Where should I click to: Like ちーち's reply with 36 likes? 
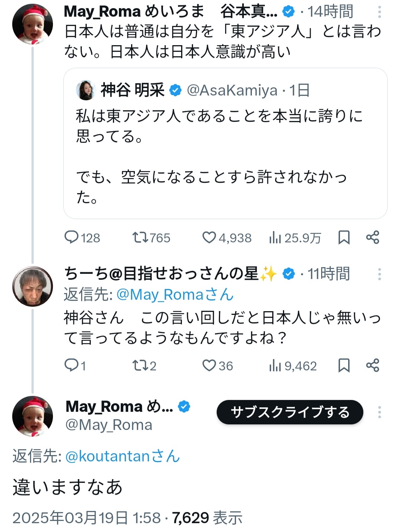(209, 366)
